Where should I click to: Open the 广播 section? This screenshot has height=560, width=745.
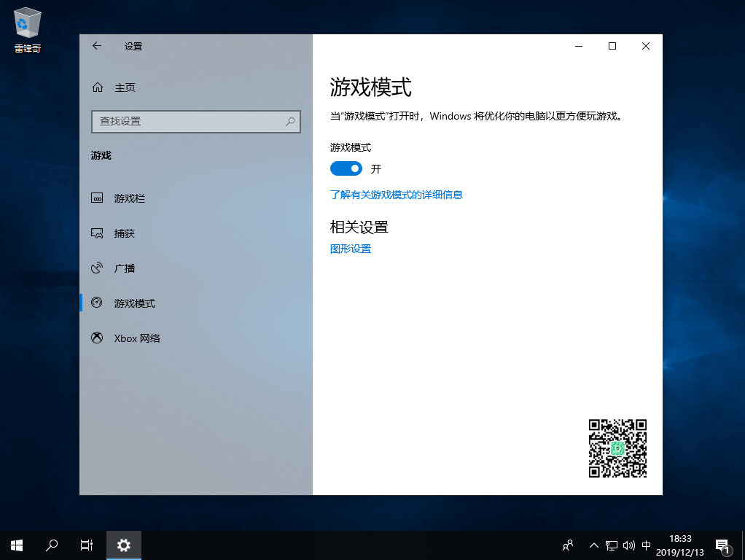pyautogui.click(x=196, y=268)
